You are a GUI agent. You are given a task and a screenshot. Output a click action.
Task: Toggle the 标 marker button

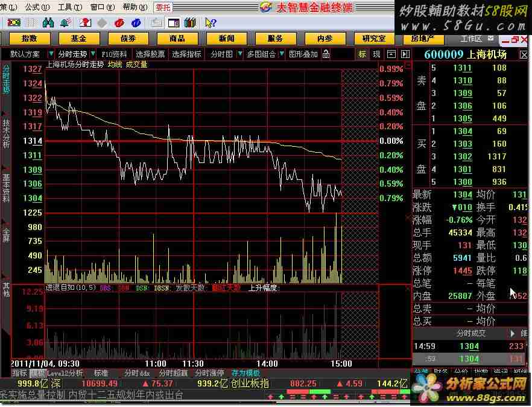(363, 54)
